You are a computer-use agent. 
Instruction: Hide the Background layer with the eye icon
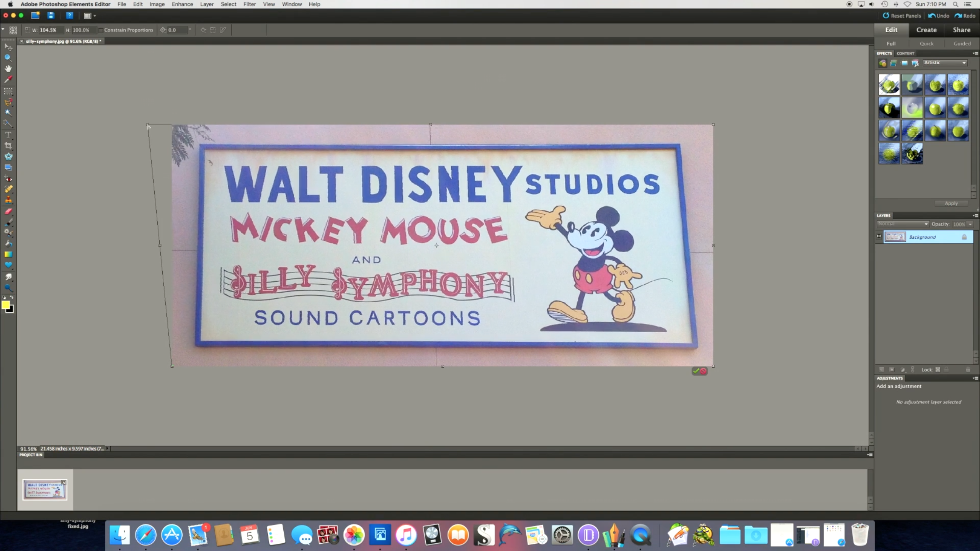coord(879,236)
